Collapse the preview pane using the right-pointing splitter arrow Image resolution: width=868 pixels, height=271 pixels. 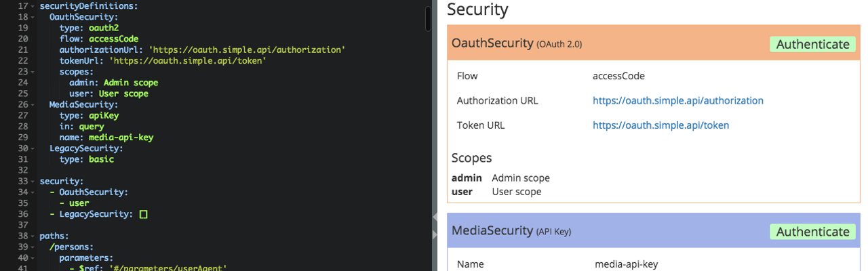[435, 234]
